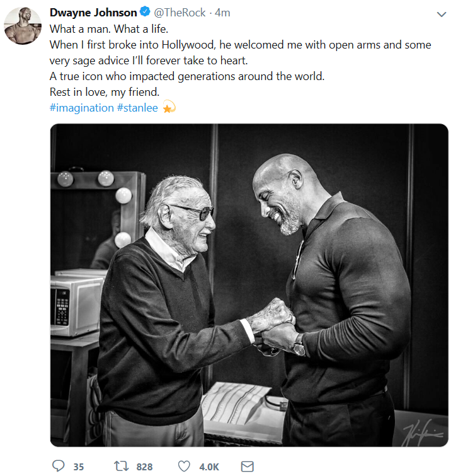Like the tweet with the heart icon
The image size is (451, 476).
pyautogui.click(x=184, y=467)
